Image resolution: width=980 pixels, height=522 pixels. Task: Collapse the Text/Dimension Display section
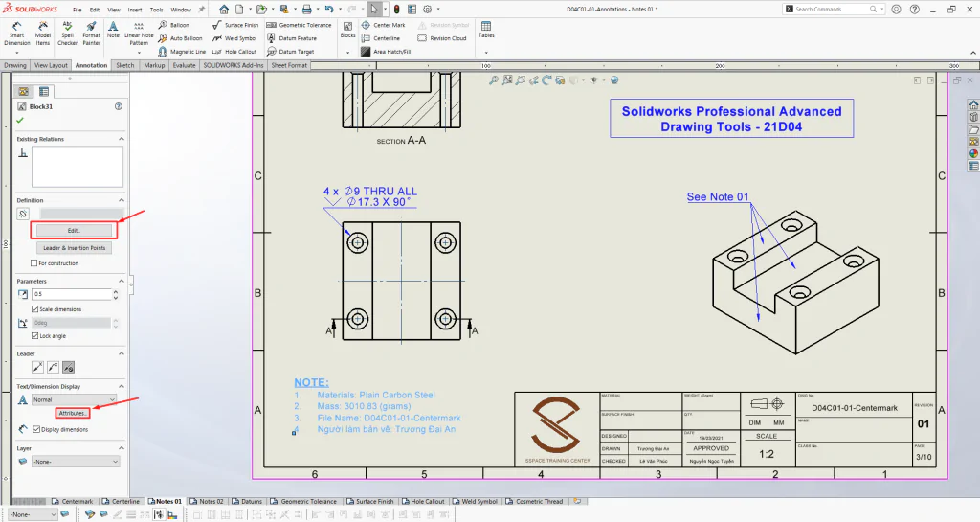click(122, 386)
